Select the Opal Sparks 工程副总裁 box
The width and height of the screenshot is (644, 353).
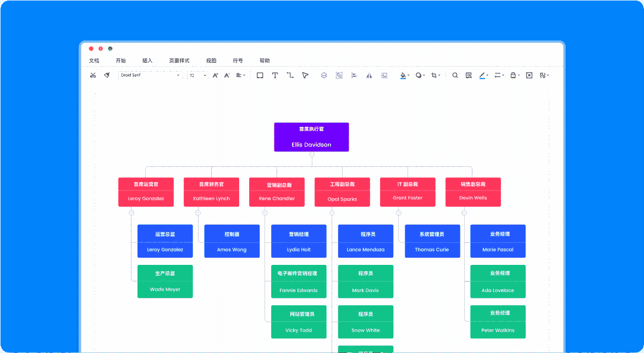[342, 192]
